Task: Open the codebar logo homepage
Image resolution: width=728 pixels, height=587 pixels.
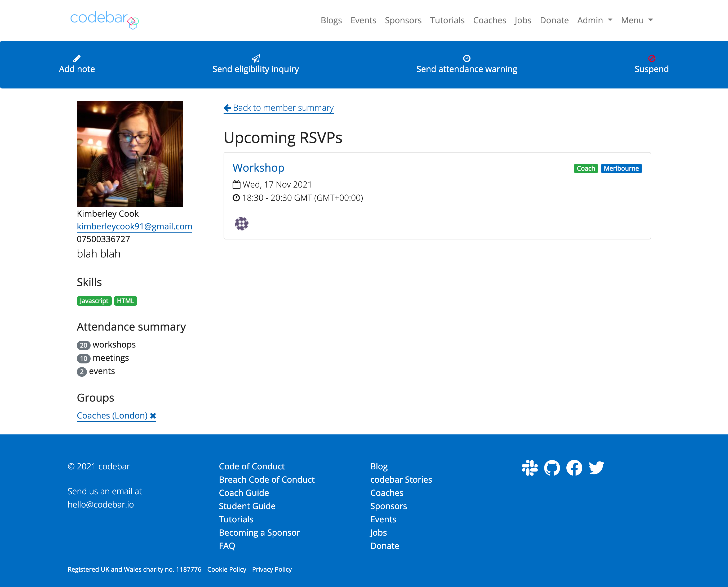Action: click(x=104, y=20)
